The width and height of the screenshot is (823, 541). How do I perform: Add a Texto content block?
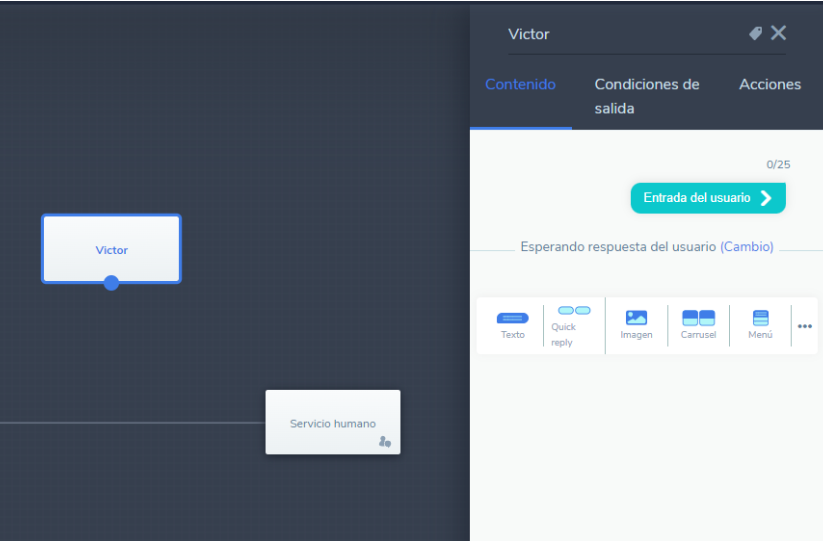[512, 324]
